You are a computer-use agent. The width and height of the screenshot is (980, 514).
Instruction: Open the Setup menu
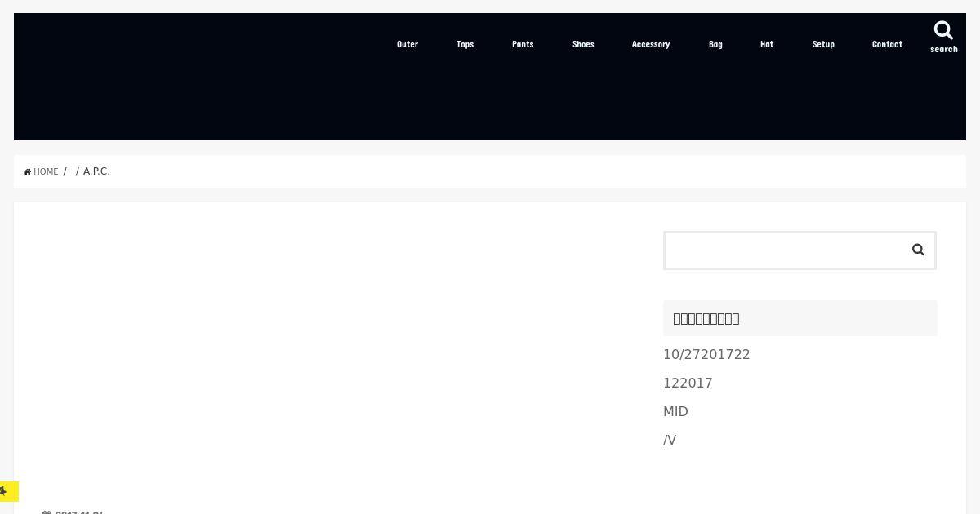pos(823,44)
